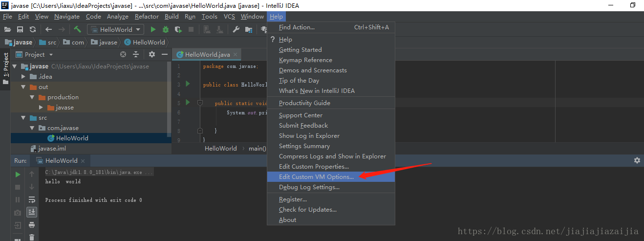Click 'Process finished with exit code 0' text
644x241 pixels.
94,200
